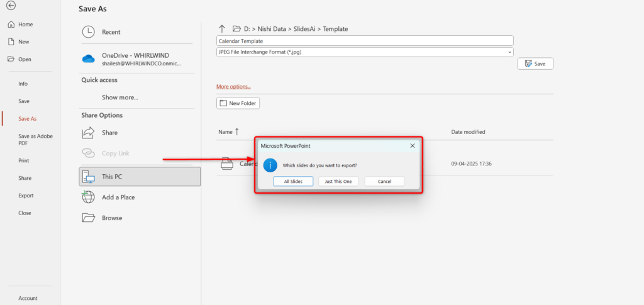
Task: Go to the Print menu item
Action: pyautogui.click(x=24, y=160)
